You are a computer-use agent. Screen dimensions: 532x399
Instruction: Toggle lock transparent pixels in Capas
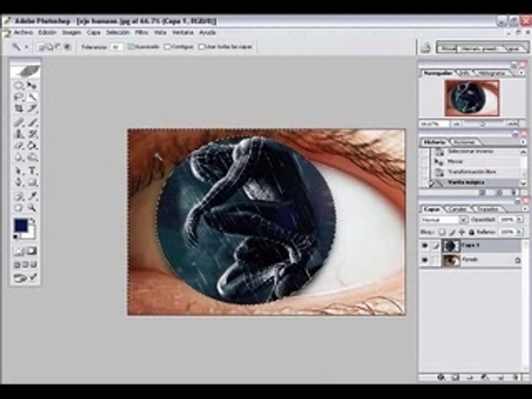click(x=442, y=232)
